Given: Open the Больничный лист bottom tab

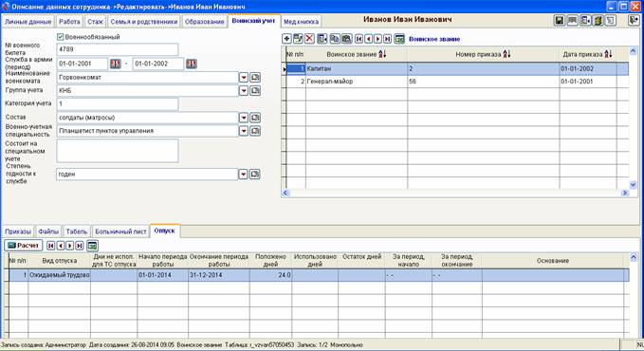Looking at the screenshot, I should pos(120,231).
